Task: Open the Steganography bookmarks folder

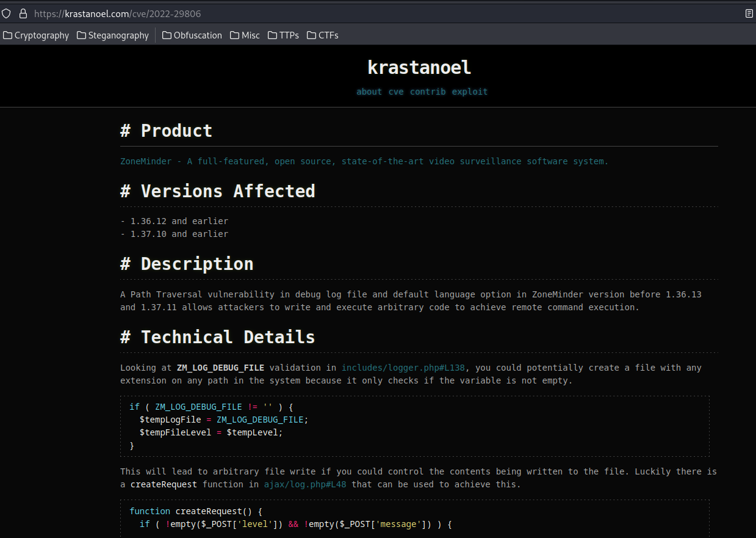Action: 113,35
